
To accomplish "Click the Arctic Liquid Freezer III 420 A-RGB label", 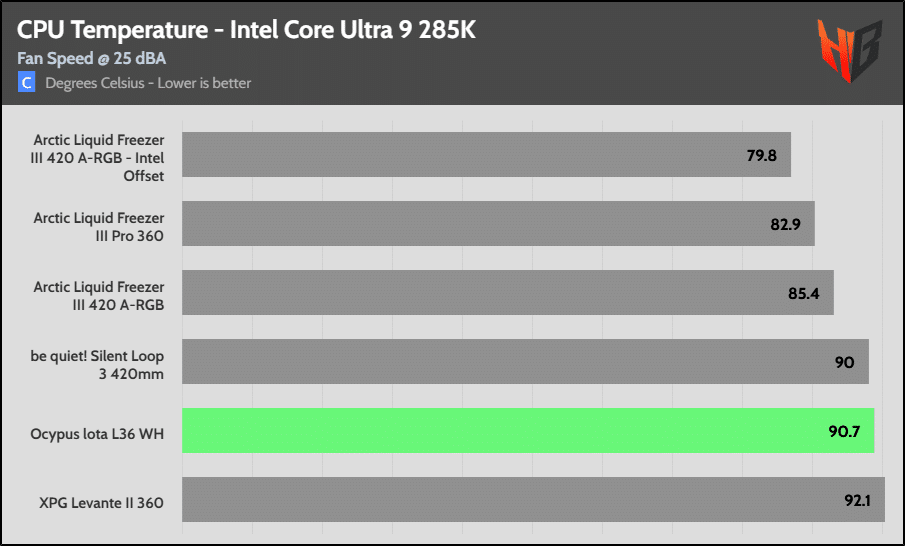I will (x=99, y=296).
